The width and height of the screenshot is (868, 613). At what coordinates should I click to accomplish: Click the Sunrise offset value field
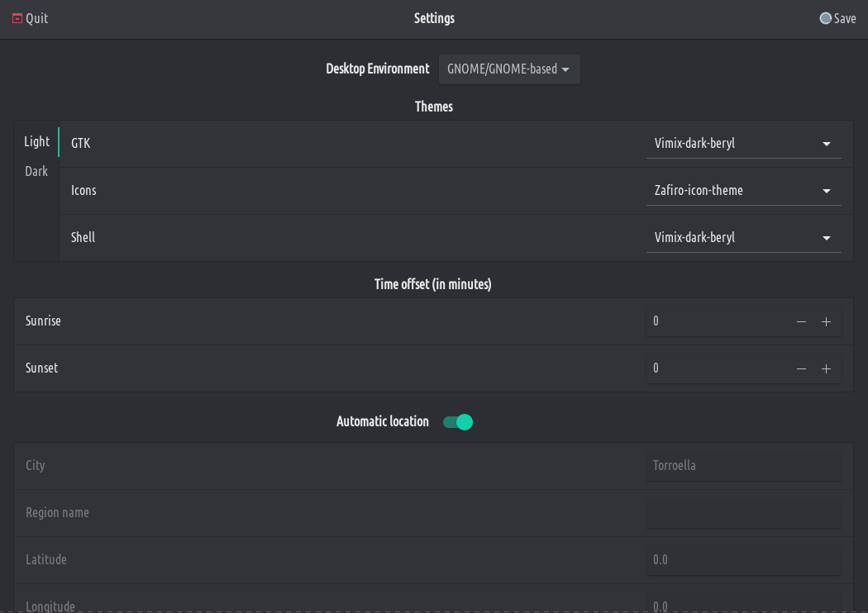click(x=715, y=321)
